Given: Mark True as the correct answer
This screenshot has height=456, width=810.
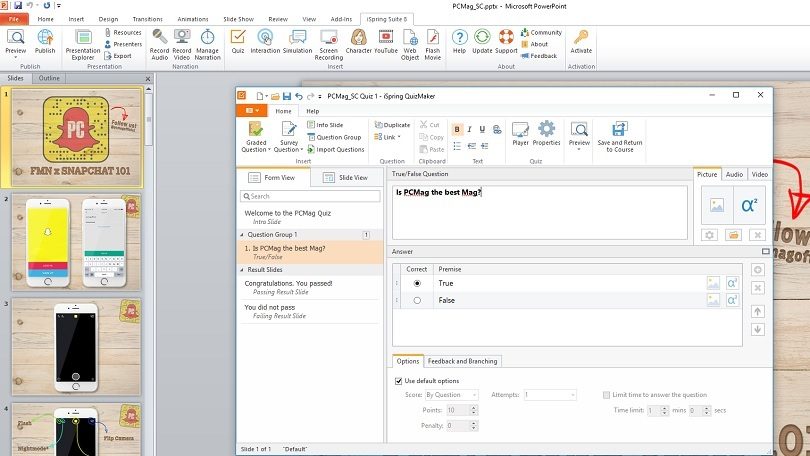Looking at the screenshot, I should [417, 283].
